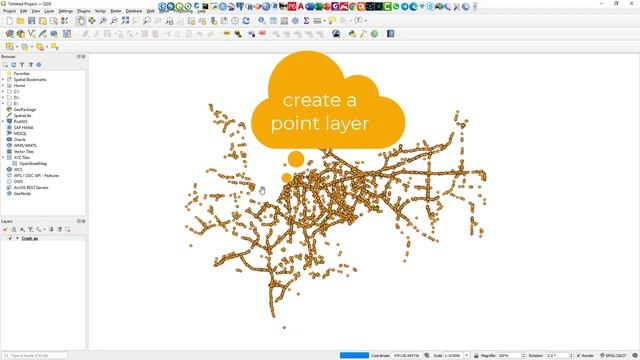
Task: Expand the Spatial Bookmarks tree node
Action: 3,80
